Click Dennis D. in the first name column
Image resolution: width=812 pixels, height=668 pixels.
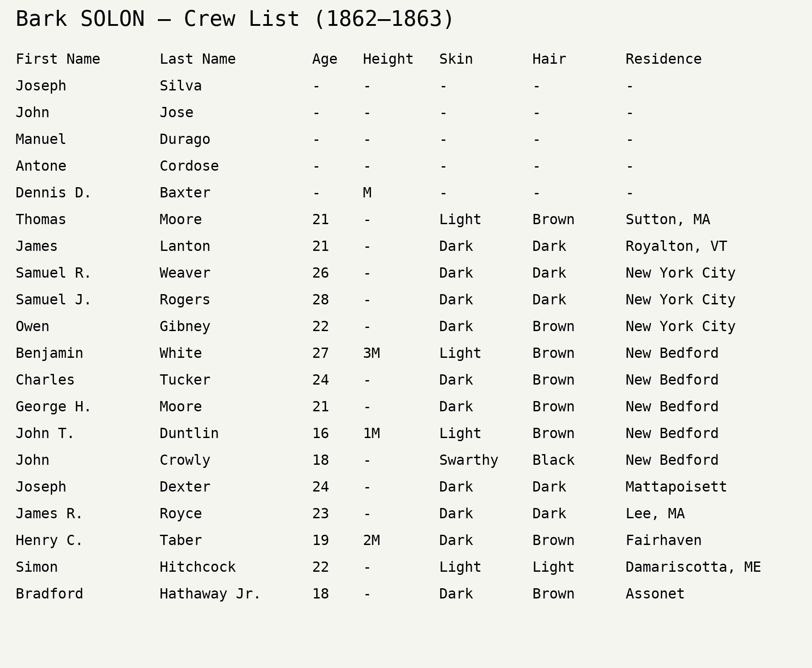(54, 193)
